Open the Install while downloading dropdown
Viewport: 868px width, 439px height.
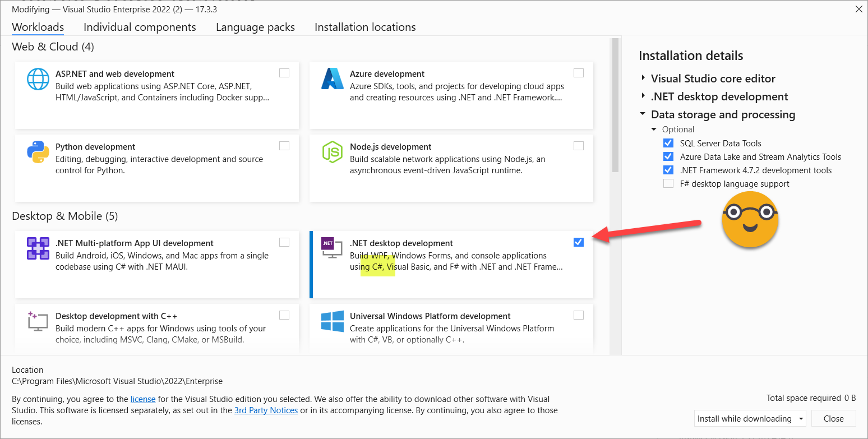point(751,419)
